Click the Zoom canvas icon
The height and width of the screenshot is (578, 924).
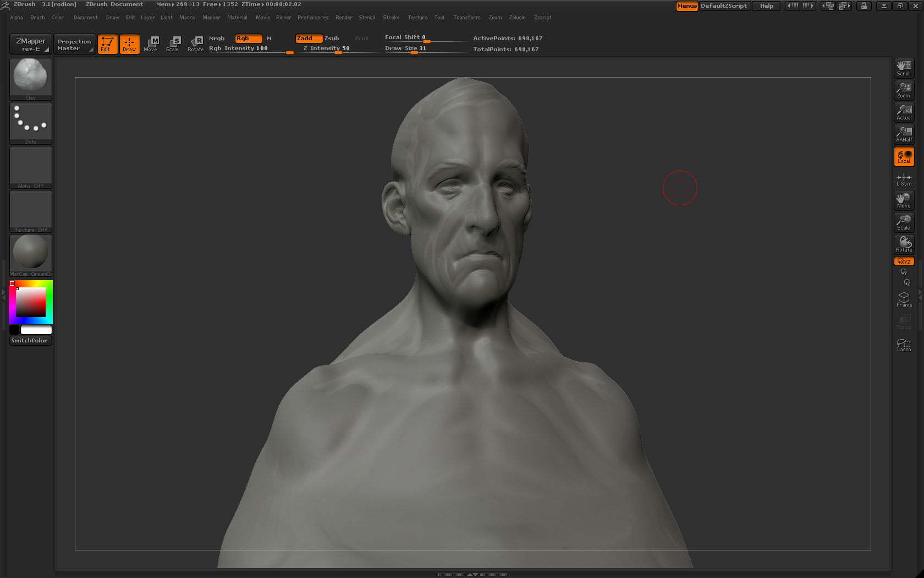click(904, 90)
